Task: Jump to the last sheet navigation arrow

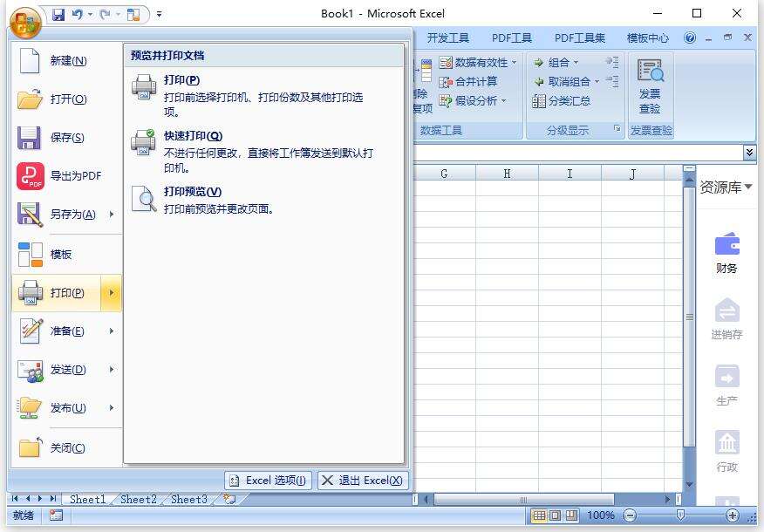Action: pyautogui.click(x=53, y=498)
